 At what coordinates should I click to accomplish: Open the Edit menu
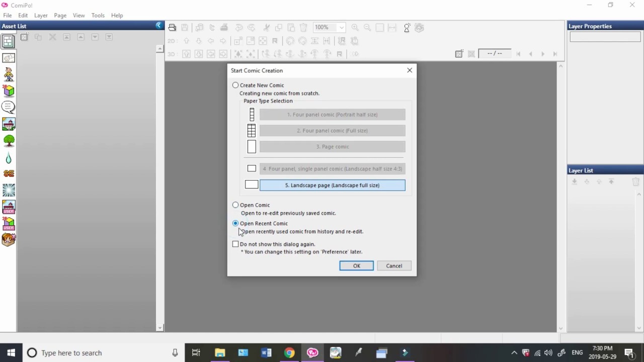click(23, 15)
